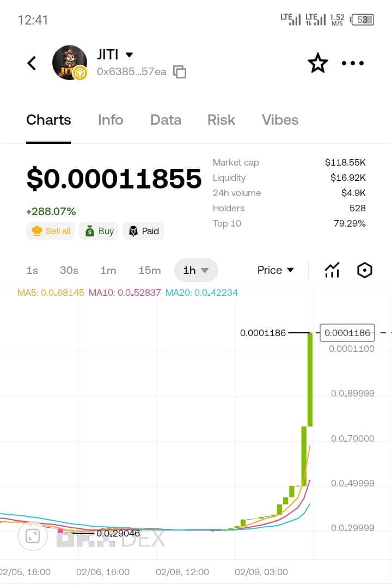
Task: Open the 1h timeframe dropdown
Action: coord(196,270)
